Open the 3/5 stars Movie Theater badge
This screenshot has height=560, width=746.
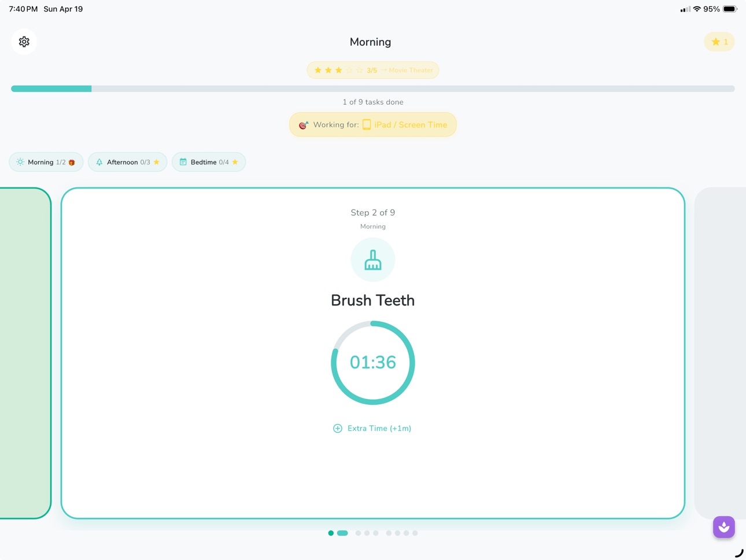pos(373,70)
